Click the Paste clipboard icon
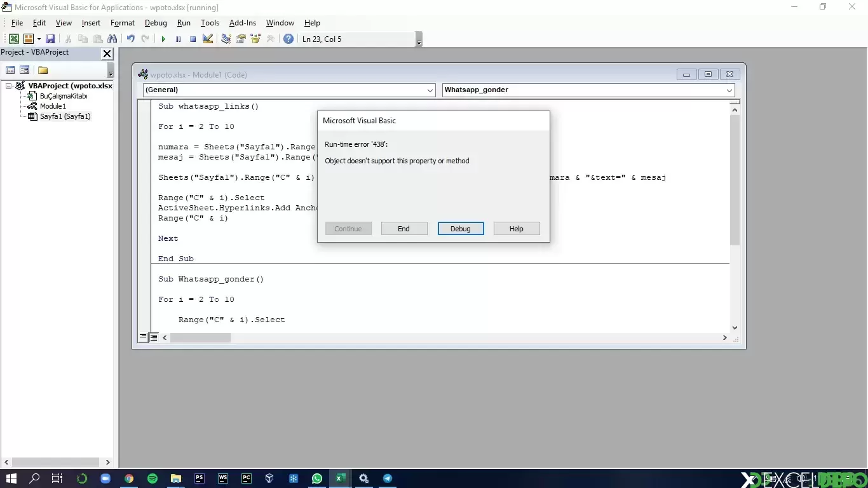 [x=97, y=39]
